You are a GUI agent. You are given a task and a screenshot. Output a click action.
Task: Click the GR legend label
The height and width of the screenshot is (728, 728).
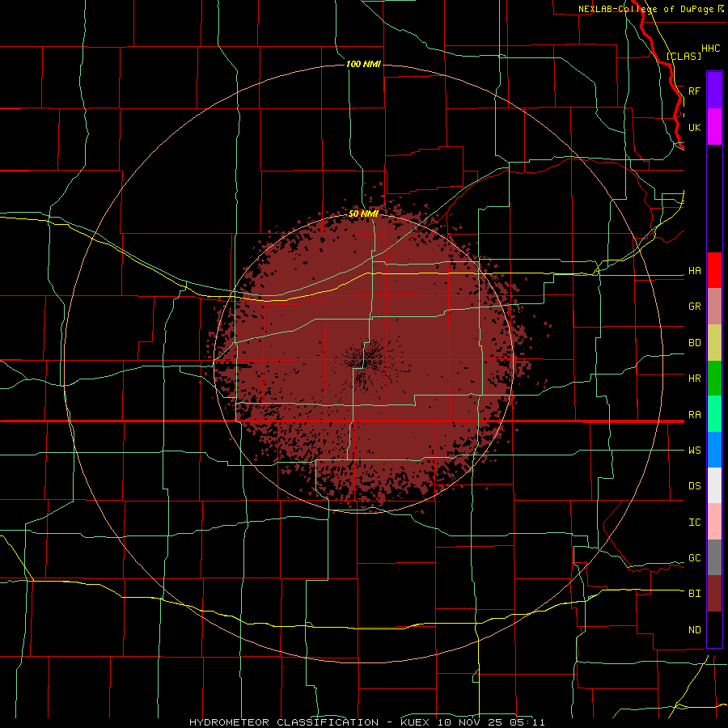(694, 307)
